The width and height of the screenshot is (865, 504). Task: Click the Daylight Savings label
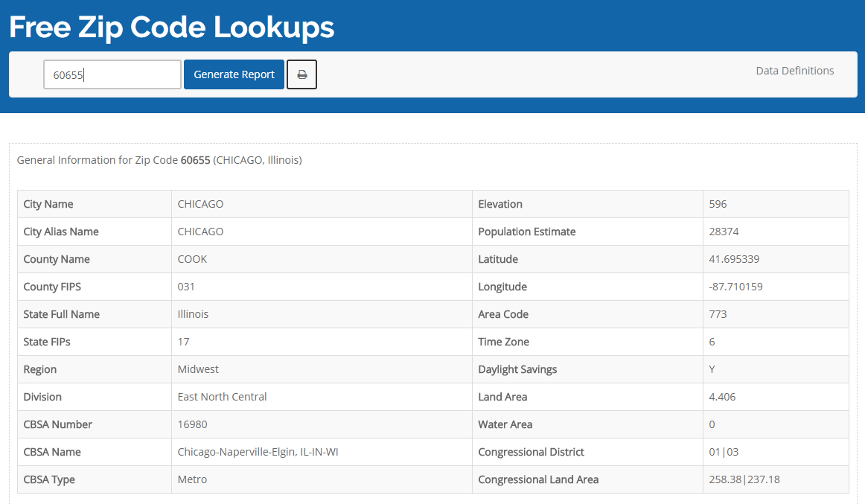517,369
